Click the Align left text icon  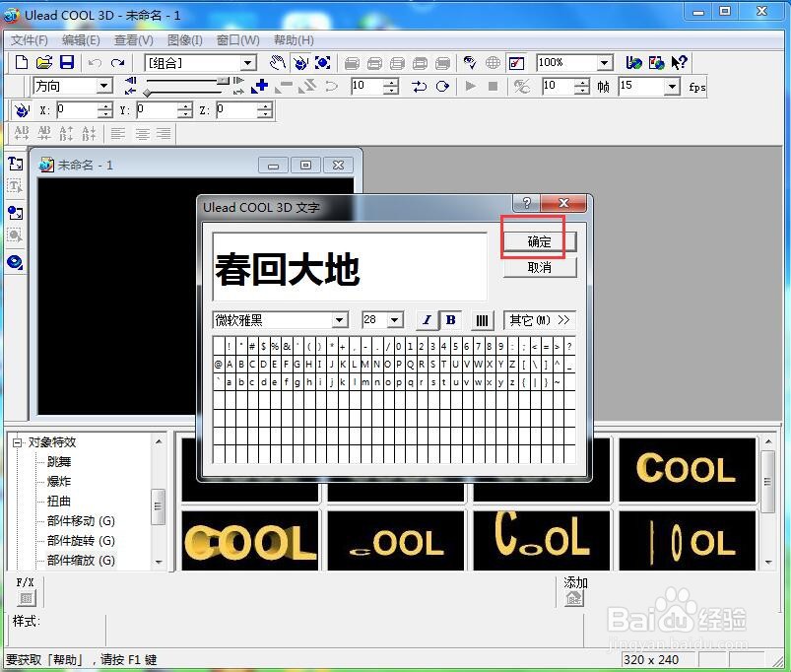tap(118, 134)
